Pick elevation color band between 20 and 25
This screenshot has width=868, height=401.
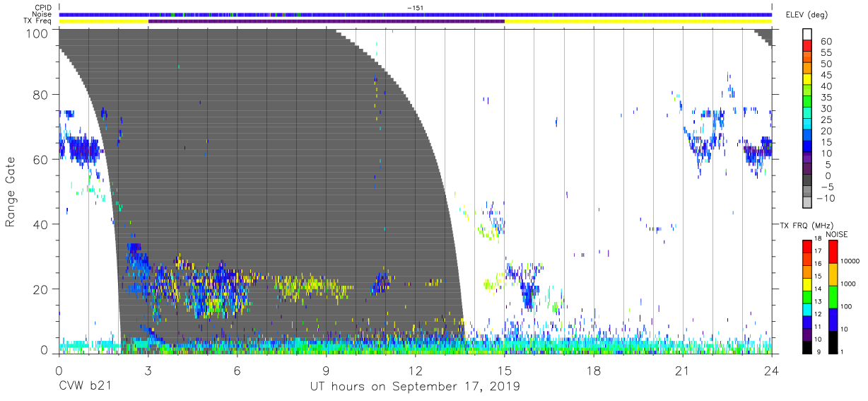coord(808,125)
